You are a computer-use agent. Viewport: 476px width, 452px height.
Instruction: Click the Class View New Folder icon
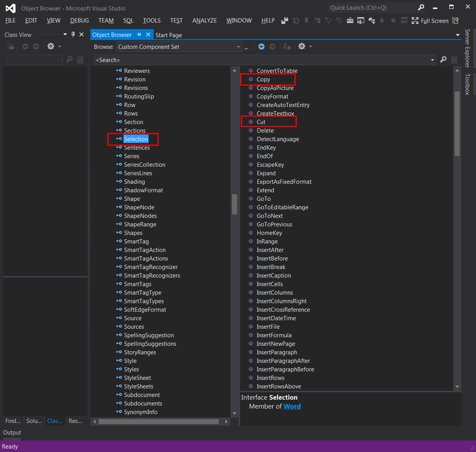click(11, 47)
